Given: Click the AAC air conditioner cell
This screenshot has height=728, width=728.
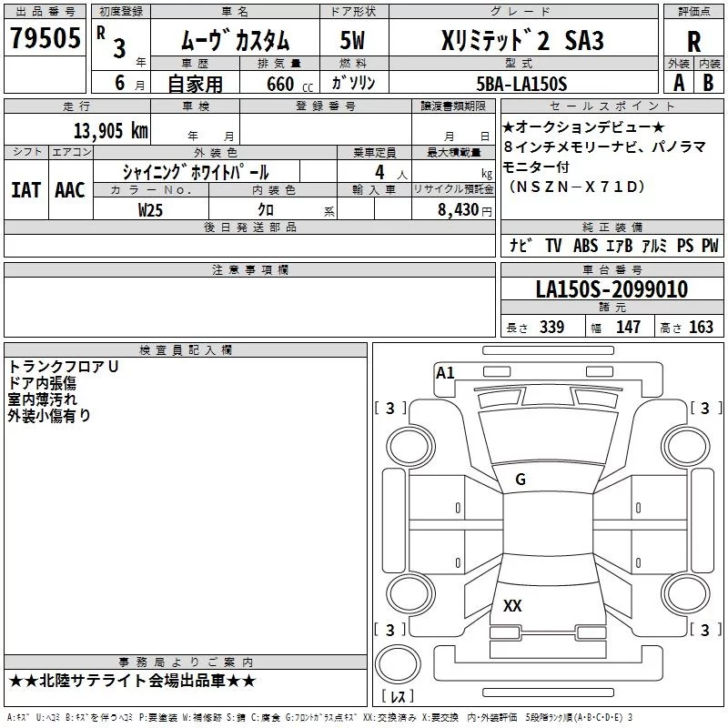Looking at the screenshot, I should (69, 189).
